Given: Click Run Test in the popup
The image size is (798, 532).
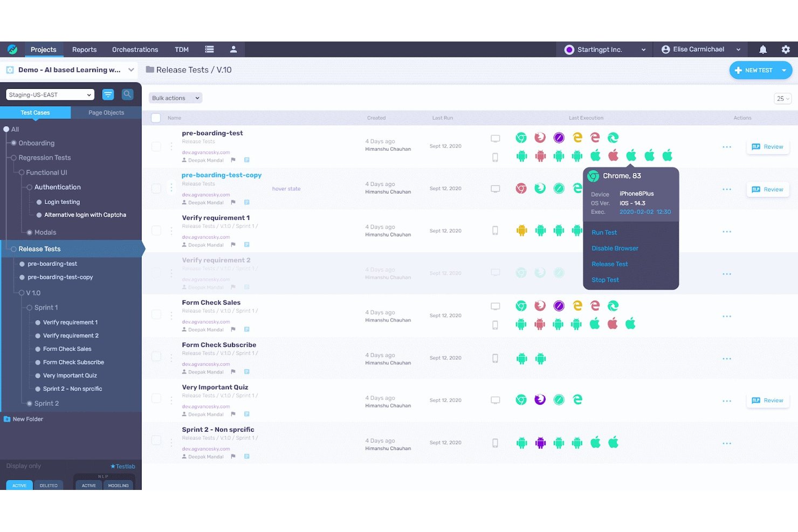Looking at the screenshot, I should [604, 232].
